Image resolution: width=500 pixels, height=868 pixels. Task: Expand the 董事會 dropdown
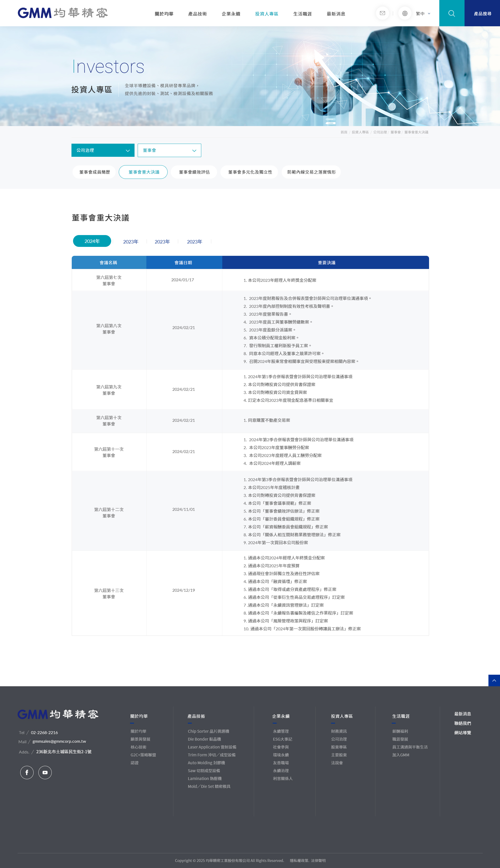(x=169, y=150)
